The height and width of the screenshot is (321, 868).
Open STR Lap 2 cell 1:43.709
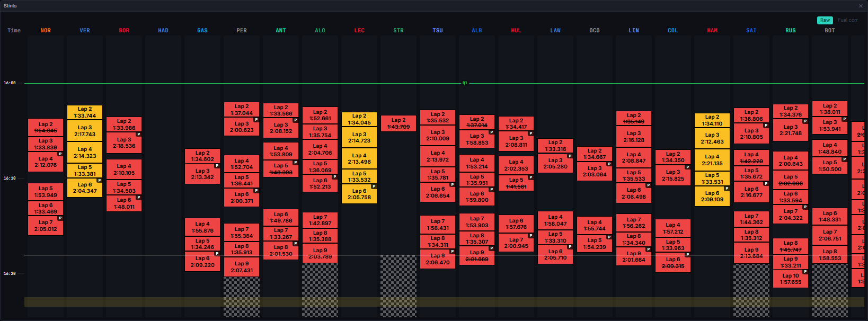(x=398, y=123)
